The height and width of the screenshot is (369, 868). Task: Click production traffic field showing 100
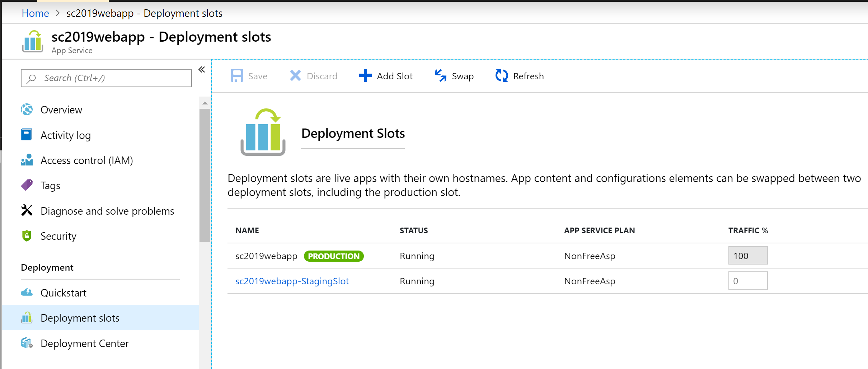[x=748, y=255]
